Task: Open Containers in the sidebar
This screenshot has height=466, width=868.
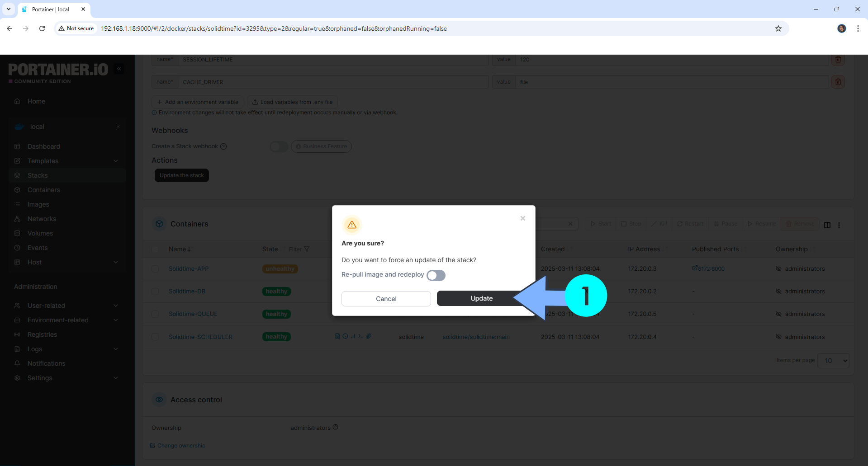Action: [x=43, y=190]
